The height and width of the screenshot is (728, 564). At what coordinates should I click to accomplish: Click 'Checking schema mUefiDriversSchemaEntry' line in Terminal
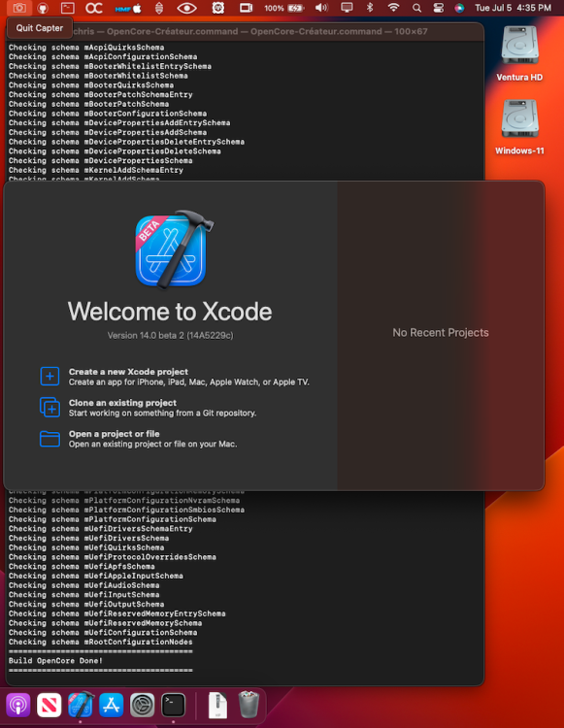100,529
